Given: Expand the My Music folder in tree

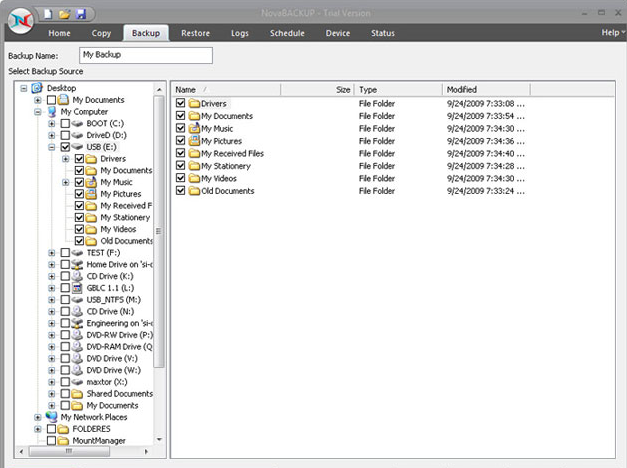Looking at the screenshot, I should tap(66, 182).
